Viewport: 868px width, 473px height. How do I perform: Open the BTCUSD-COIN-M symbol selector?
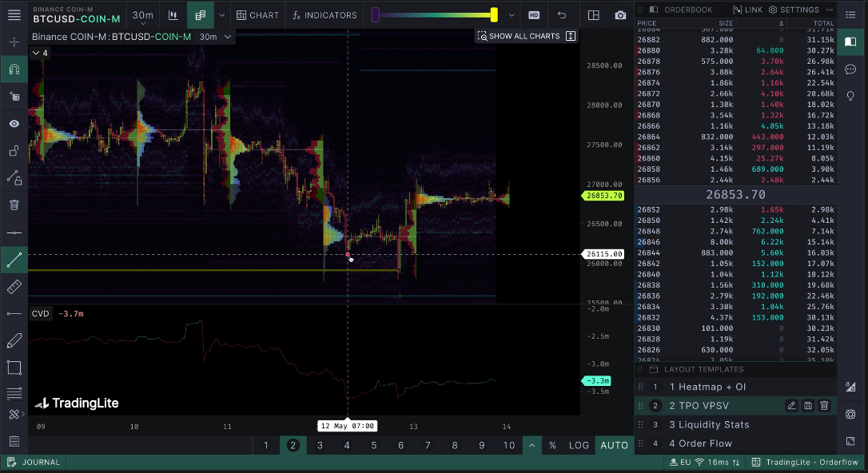(x=77, y=15)
